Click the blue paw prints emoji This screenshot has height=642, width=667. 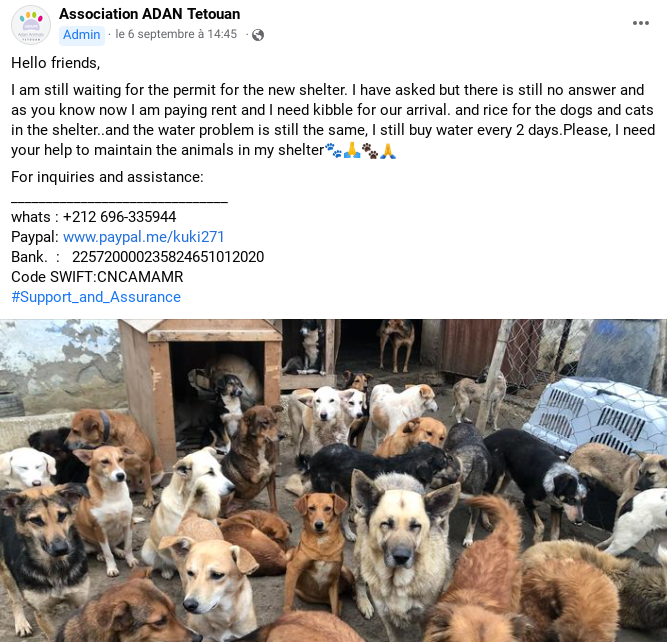(x=334, y=150)
